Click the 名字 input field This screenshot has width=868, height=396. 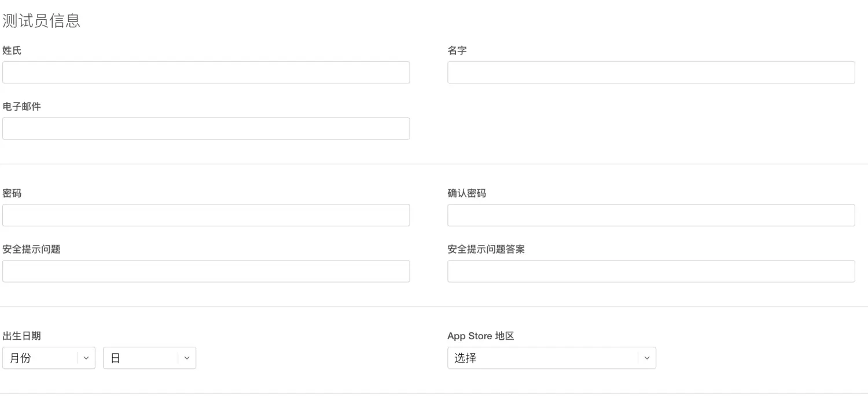651,72
